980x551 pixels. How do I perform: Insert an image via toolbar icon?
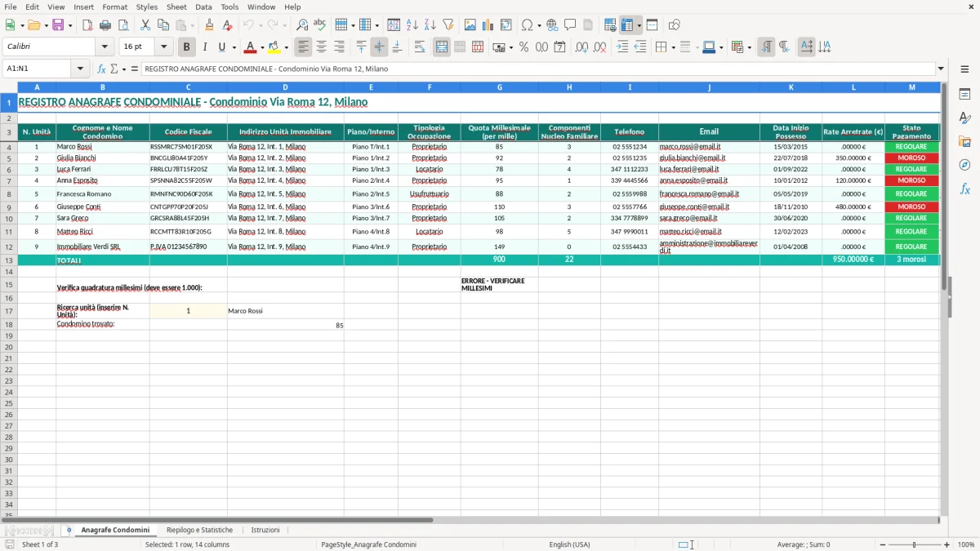pyautogui.click(x=470, y=25)
